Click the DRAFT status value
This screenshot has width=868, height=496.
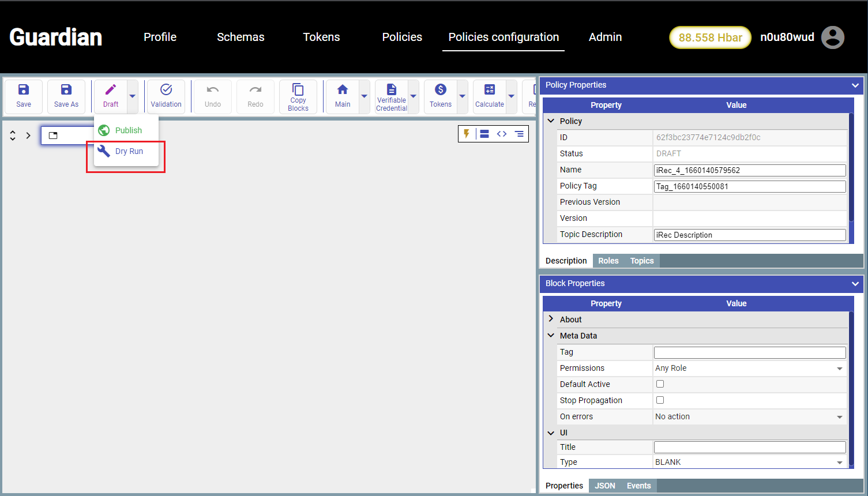click(x=668, y=153)
